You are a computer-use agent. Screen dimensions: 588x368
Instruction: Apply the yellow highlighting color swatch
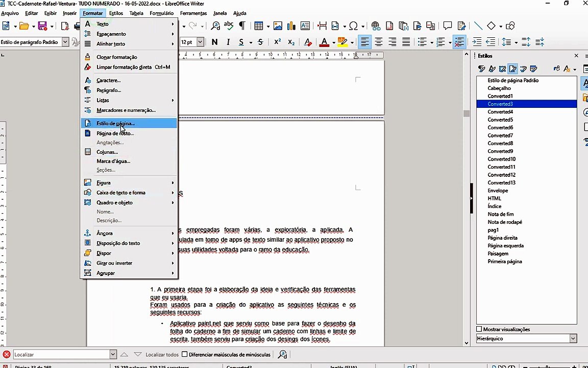(x=342, y=42)
